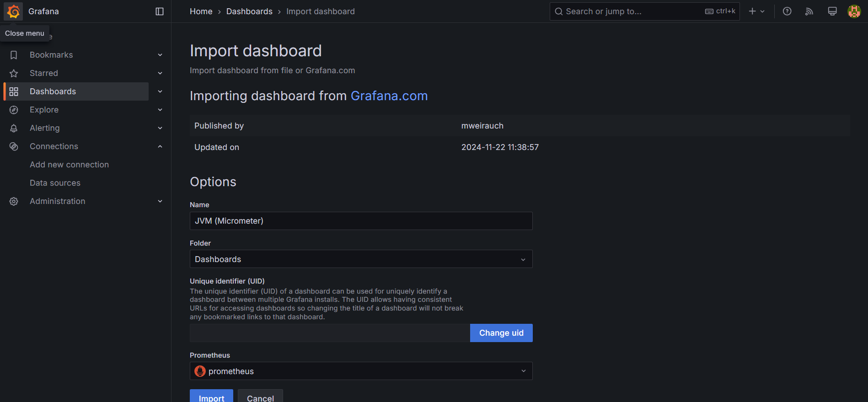The image size is (868, 402).
Task: Open the Grafana.com link in heading
Action: pyautogui.click(x=389, y=96)
